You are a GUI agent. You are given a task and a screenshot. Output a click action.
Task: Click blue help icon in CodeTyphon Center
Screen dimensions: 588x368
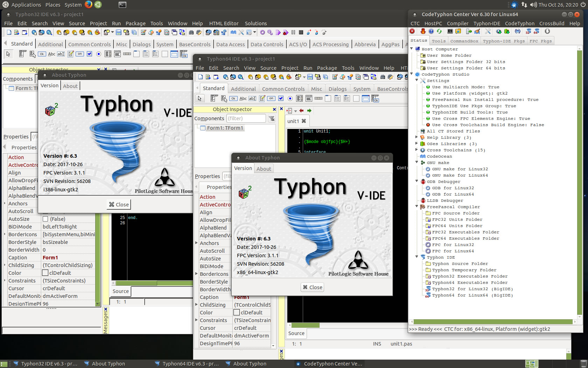[x=431, y=31]
